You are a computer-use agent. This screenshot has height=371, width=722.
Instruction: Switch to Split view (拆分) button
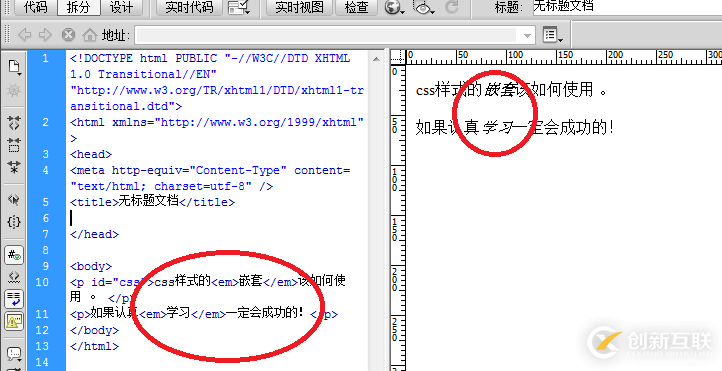click(78, 7)
